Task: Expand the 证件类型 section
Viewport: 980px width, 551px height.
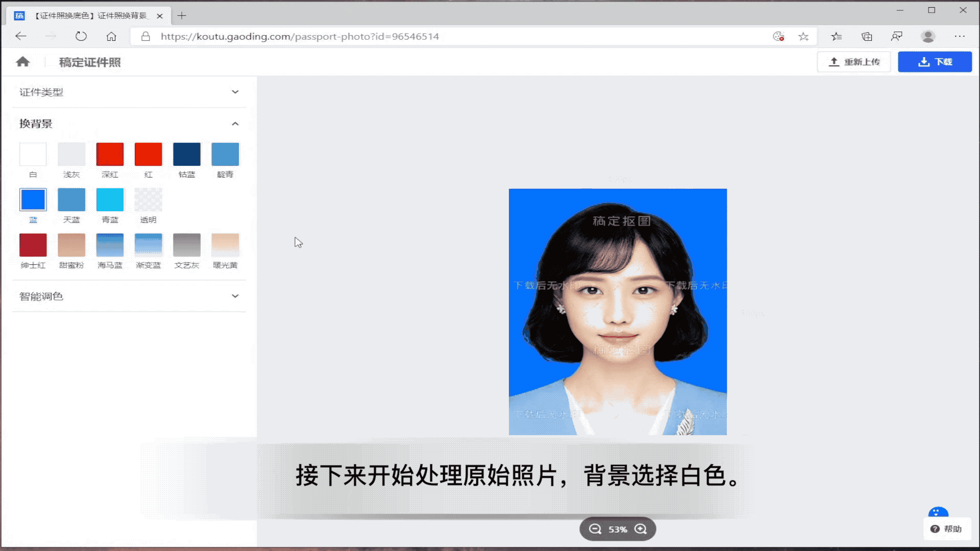Action: [235, 92]
